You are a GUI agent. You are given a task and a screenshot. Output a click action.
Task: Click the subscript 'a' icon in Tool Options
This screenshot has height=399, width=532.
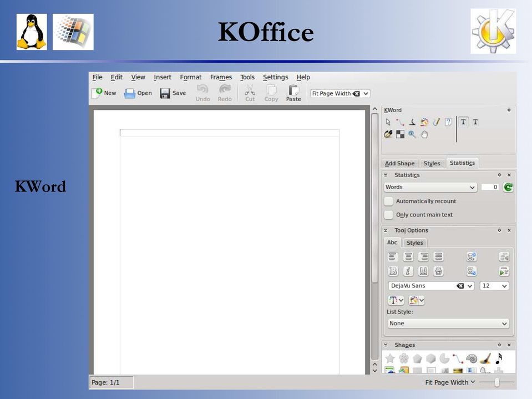pos(472,271)
